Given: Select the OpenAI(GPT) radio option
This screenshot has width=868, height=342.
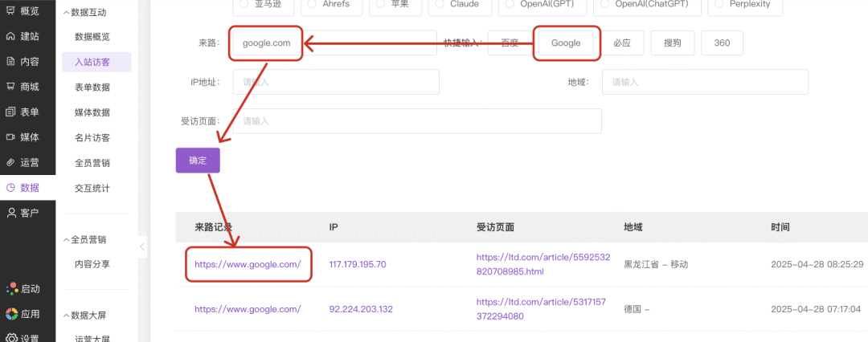Looking at the screenshot, I should 542,5.
